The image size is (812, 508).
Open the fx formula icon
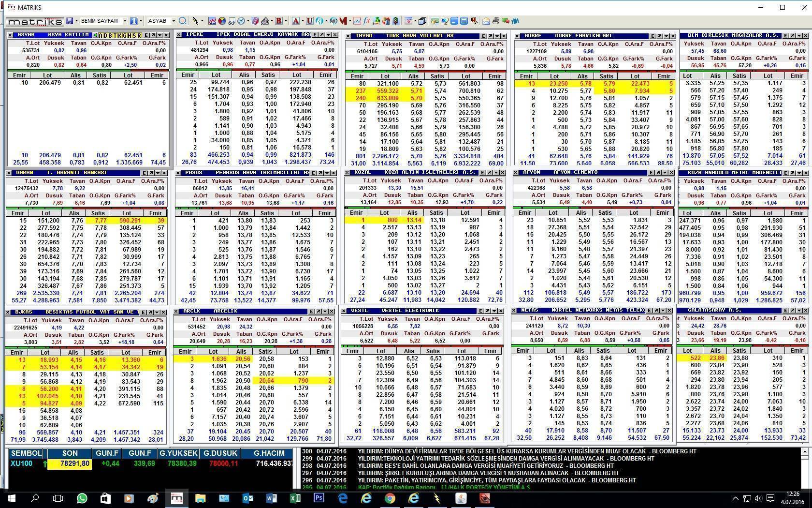tap(367, 21)
